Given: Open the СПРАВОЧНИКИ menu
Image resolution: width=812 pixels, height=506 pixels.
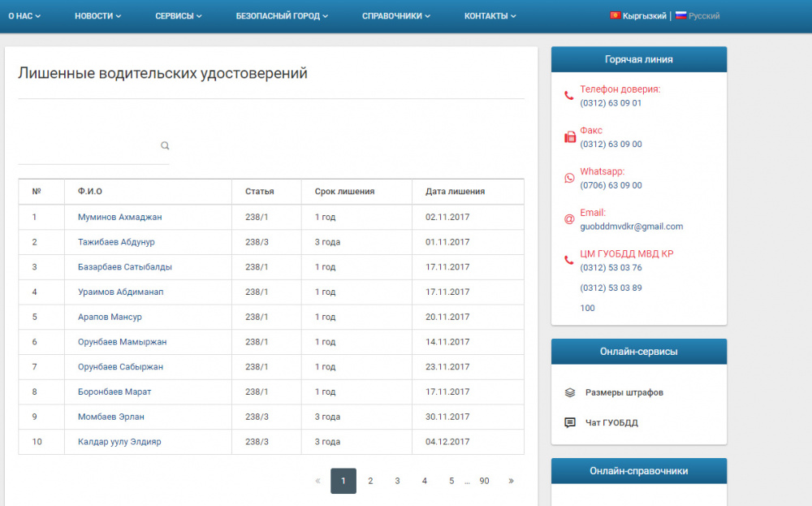Looking at the screenshot, I should [396, 15].
